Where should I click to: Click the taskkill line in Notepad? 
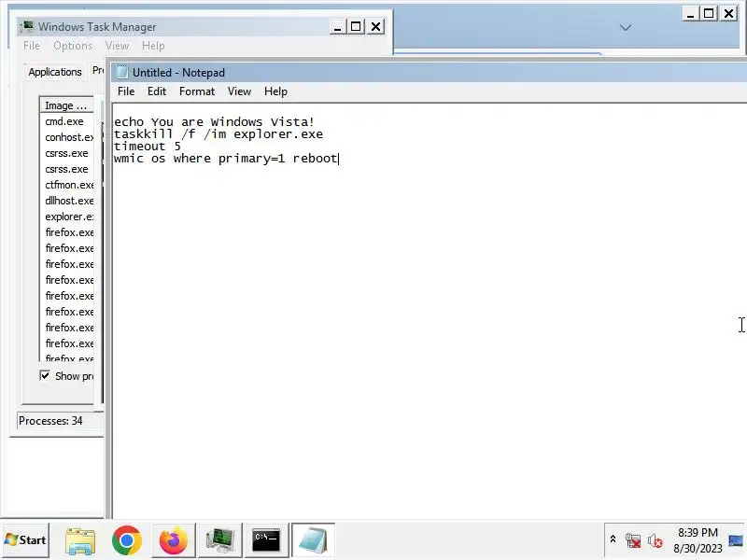pos(218,134)
